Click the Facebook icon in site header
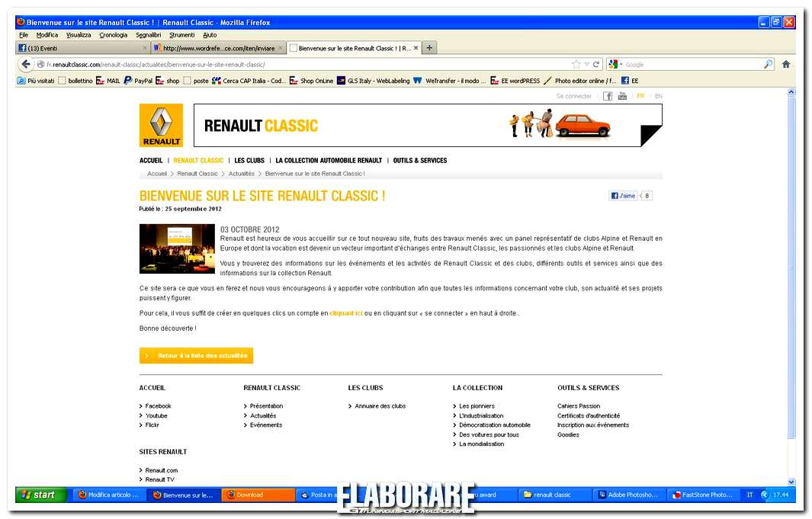The width and height of the screenshot is (812, 519). [x=608, y=96]
